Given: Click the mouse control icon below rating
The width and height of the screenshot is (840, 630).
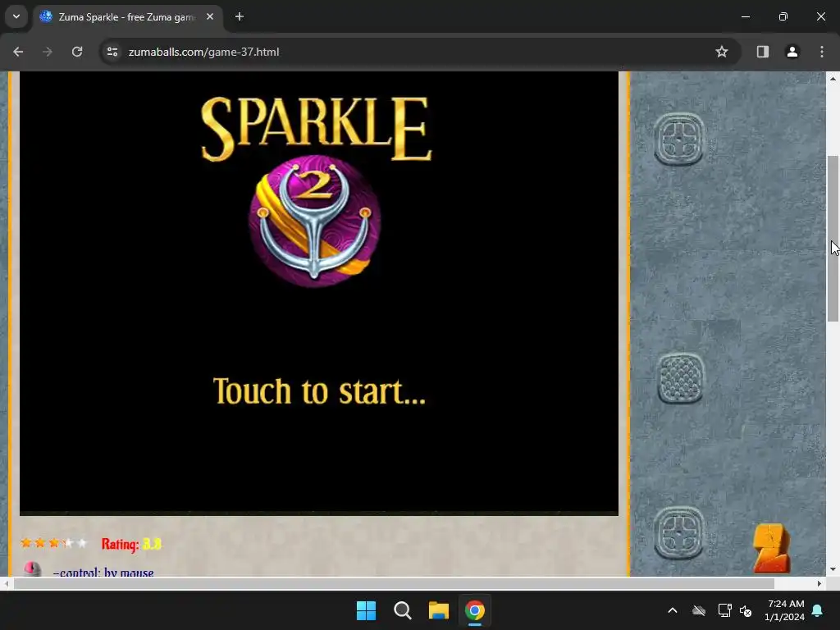Looking at the screenshot, I should [x=32, y=569].
